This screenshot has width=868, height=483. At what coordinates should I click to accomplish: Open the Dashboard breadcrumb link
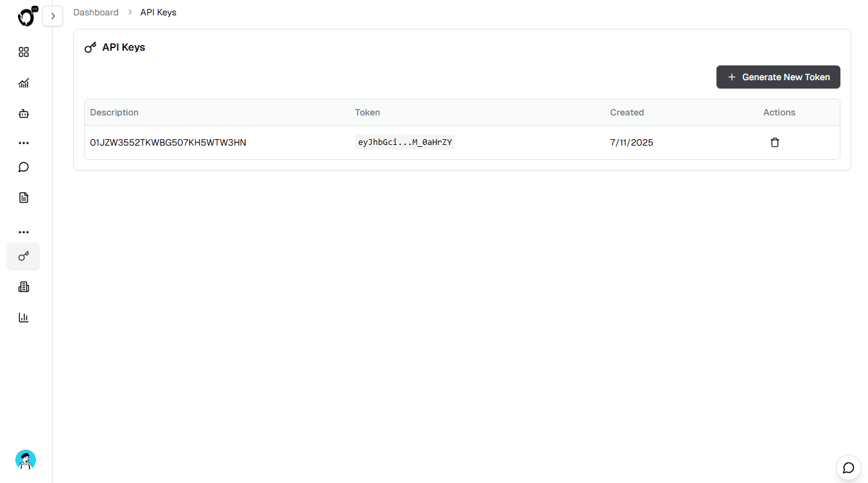pos(96,12)
